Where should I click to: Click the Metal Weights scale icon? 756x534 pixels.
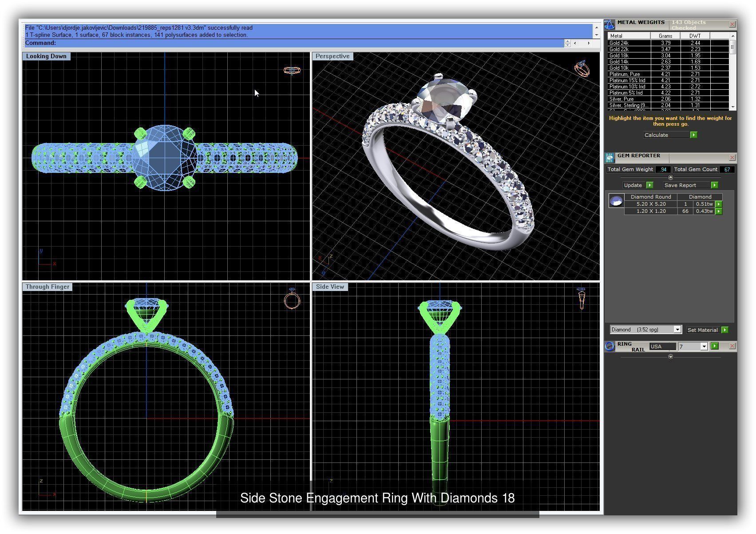click(x=610, y=24)
